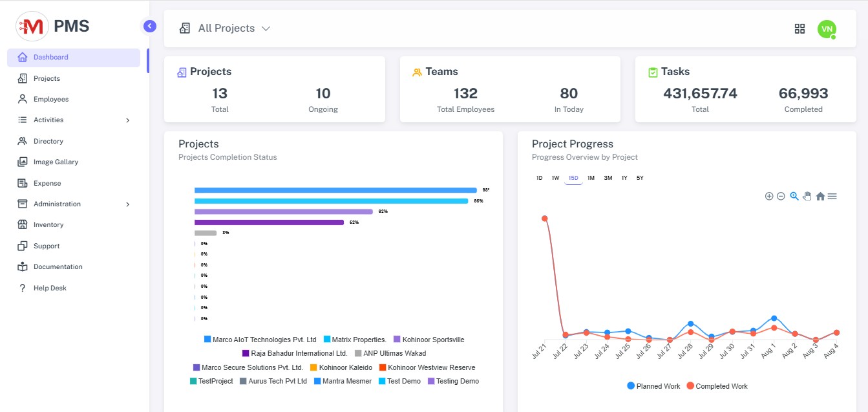The image size is (868, 412).
Task: Click the VN user avatar
Action: click(x=827, y=28)
